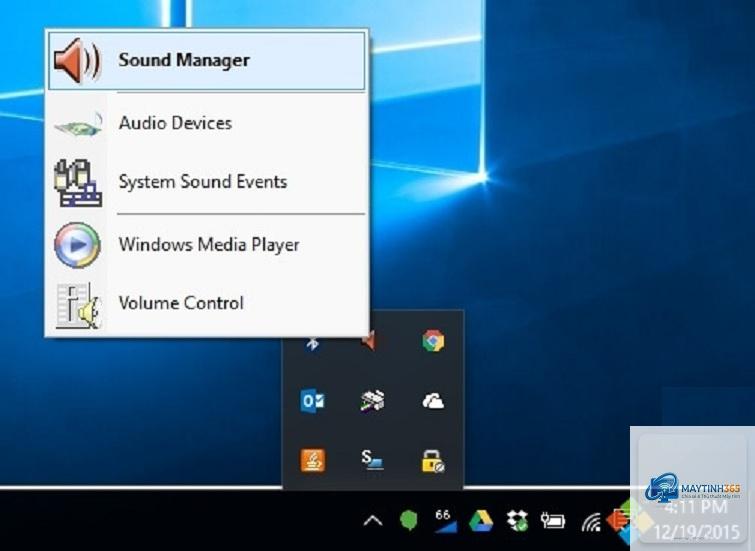Launch Windows Media Player from menu
755x551 pixels.
click(207, 245)
